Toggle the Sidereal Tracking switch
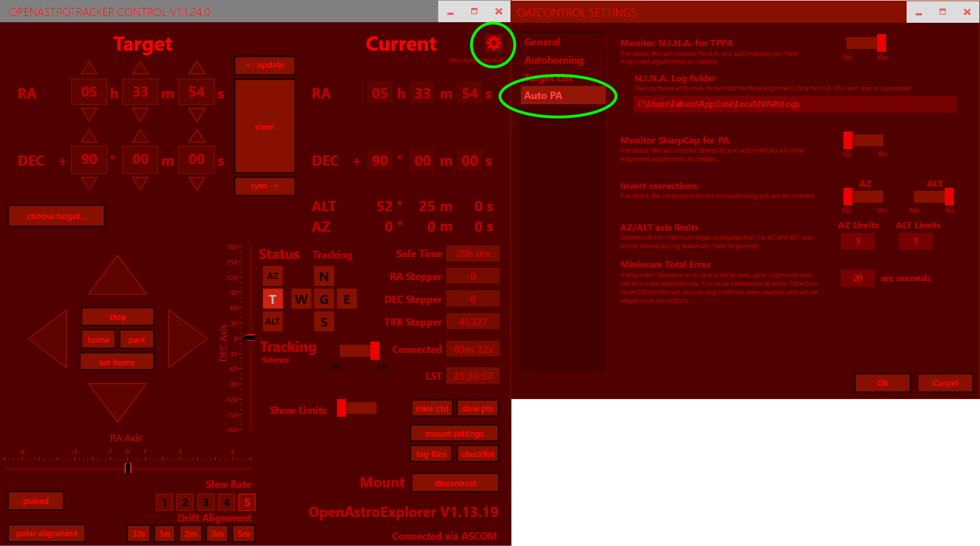 point(360,350)
